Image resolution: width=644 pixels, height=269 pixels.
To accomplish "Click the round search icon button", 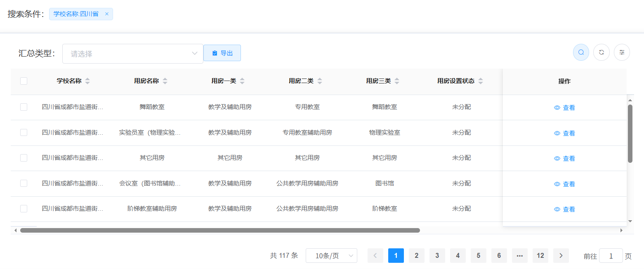I will tap(581, 52).
